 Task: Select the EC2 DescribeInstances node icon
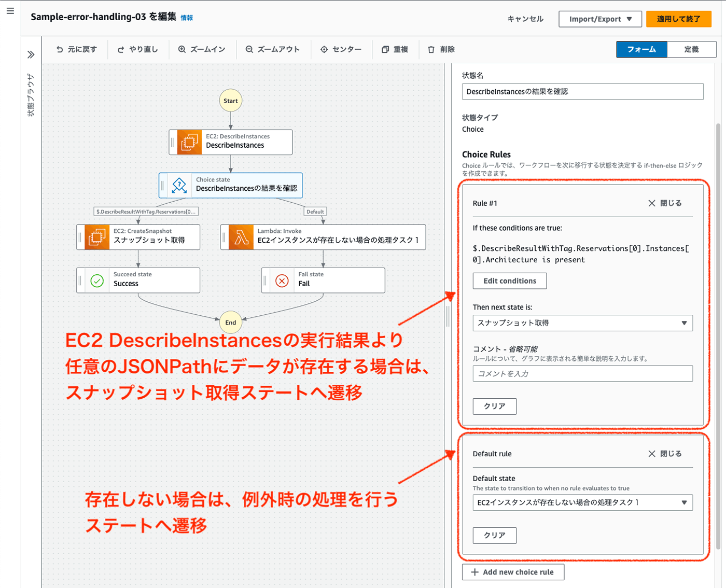[189, 142]
